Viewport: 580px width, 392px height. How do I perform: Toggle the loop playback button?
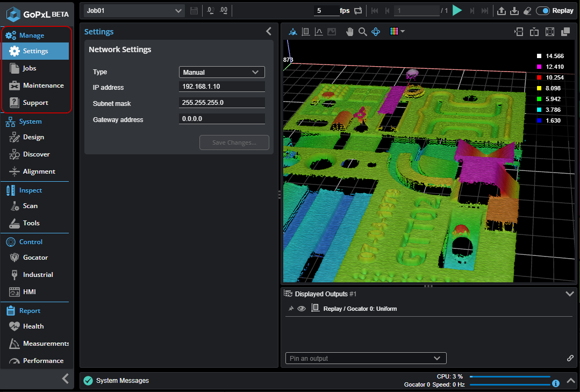tap(358, 11)
